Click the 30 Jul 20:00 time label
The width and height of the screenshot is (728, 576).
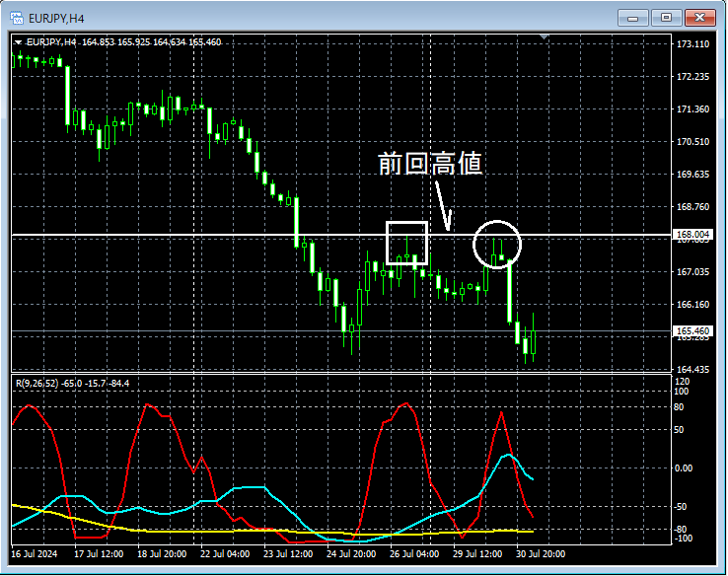click(x=541, y=554)
